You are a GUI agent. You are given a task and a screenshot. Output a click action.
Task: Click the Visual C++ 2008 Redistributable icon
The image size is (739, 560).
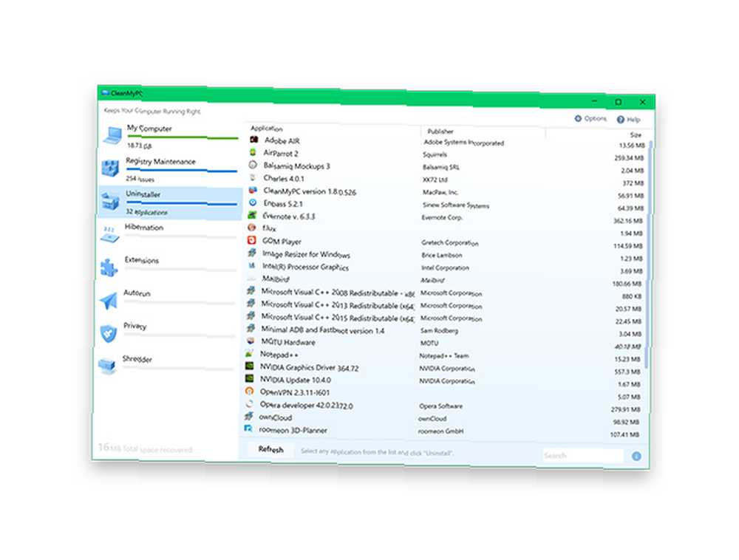click(x=251, y=290)
